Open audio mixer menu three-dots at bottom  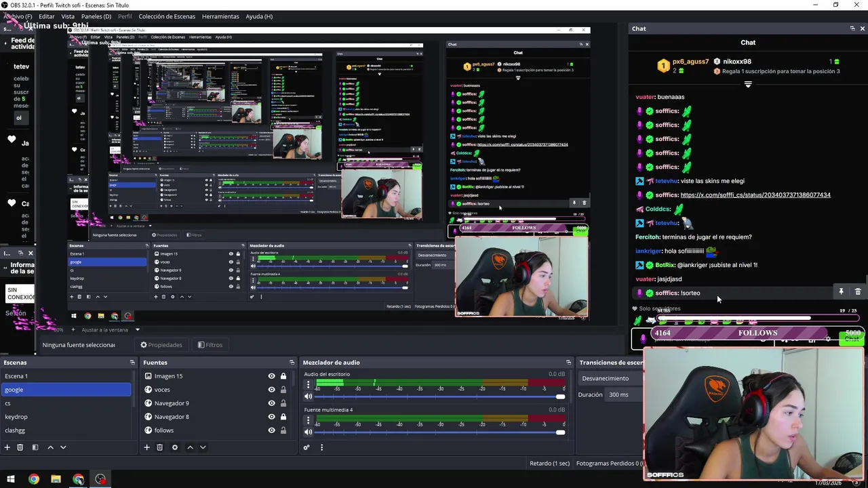[x=321, y=447]
